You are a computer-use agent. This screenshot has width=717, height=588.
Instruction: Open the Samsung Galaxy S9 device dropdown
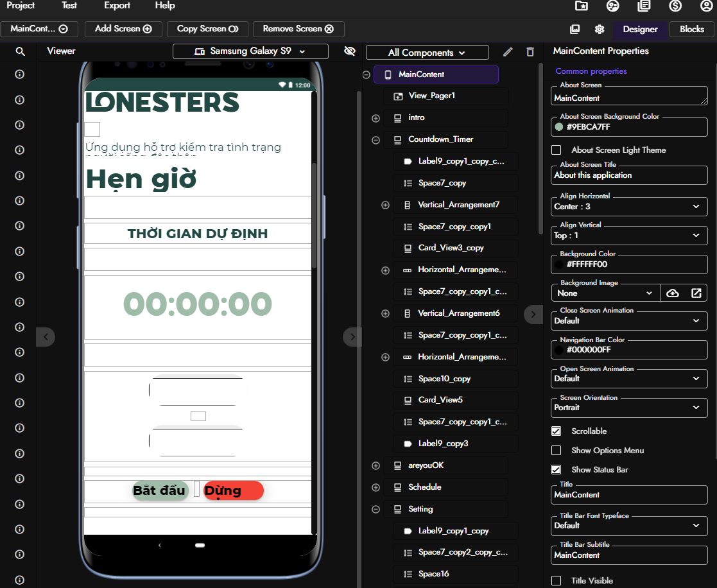pyautogui.click(x=250, y=51)
